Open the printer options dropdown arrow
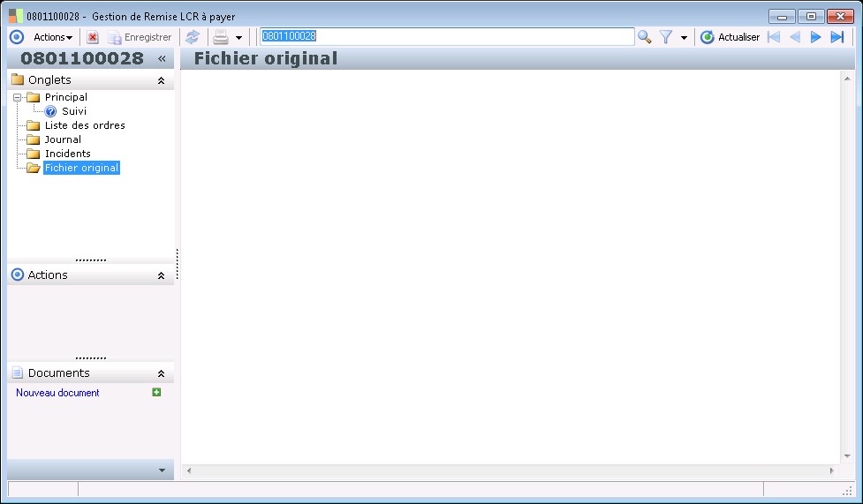Screen dimensions: 863x504 point(238,38)
